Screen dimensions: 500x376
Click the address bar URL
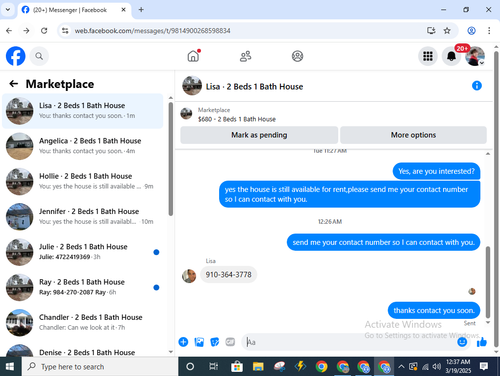(152, 31)
